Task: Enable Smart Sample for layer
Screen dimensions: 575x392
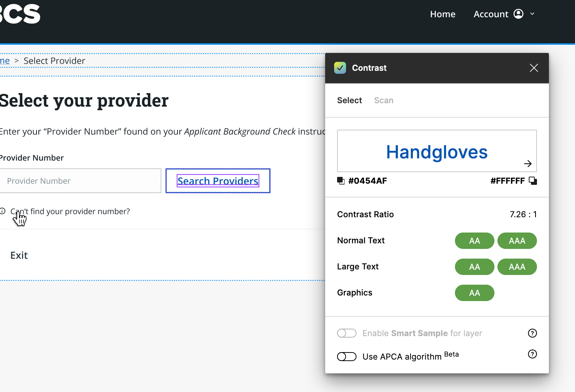Action: (346, 333)
